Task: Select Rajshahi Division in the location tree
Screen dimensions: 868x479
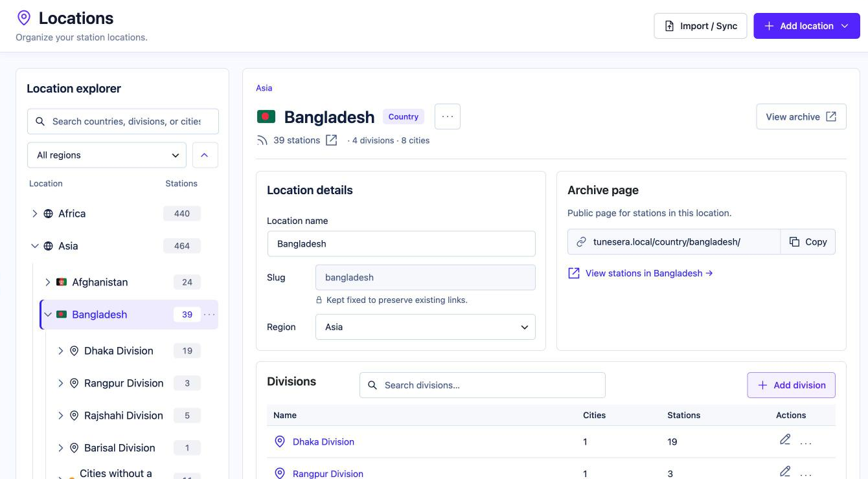Action: tap(124, 416)
